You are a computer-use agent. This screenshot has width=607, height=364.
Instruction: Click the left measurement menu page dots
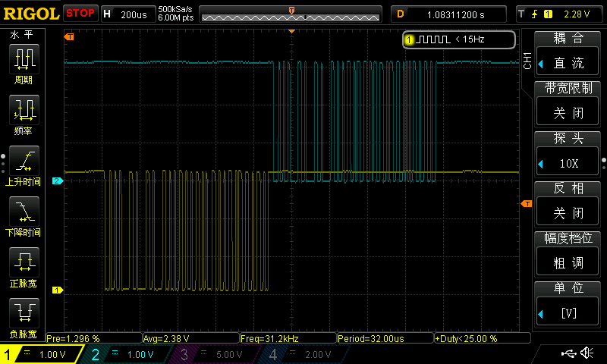pyautogui.click(x=3, y=164)
